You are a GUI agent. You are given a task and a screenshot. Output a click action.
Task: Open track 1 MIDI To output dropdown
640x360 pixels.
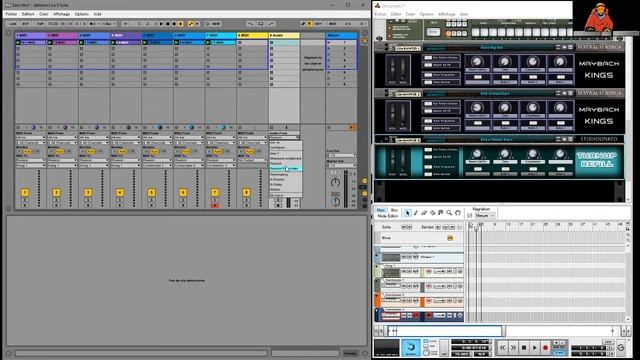coord(31,160)
